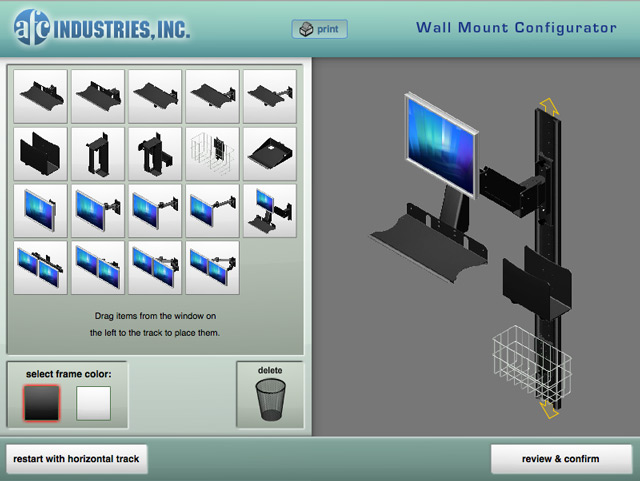Select the flat shelf tray with cutout

(x=269, y=154)
